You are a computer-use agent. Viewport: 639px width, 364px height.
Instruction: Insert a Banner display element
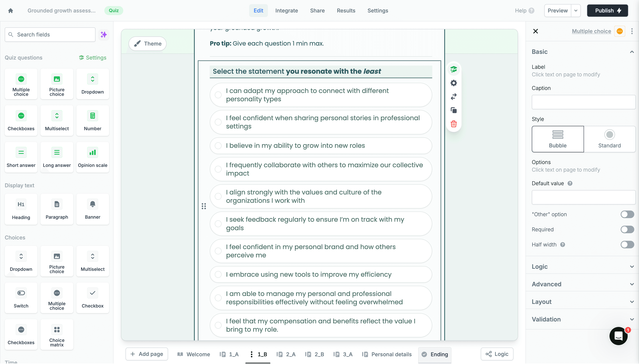92,210
